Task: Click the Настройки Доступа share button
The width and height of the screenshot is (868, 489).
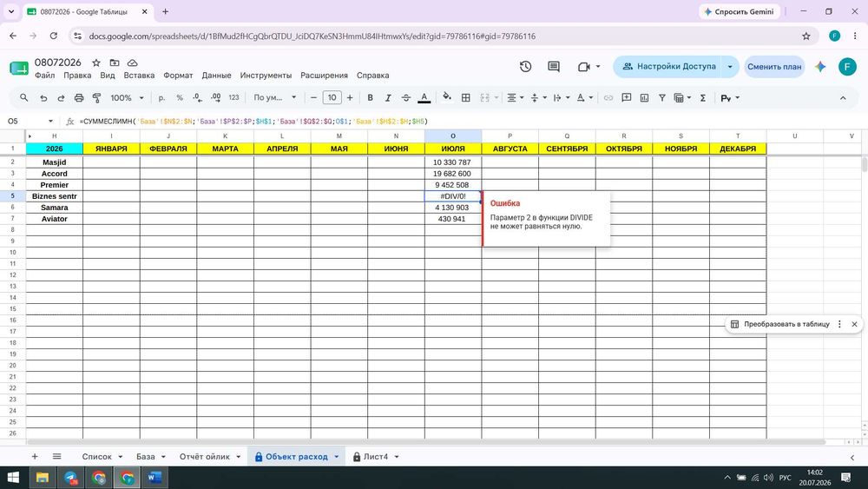Action: pyautogui.click(x=668, y=67)
